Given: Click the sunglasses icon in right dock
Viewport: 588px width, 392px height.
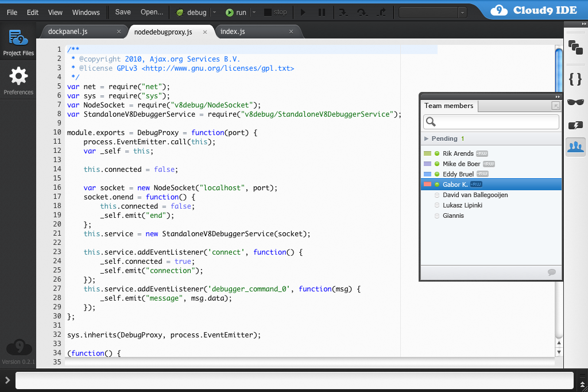Looking at the screenshot, I should 575,102.
